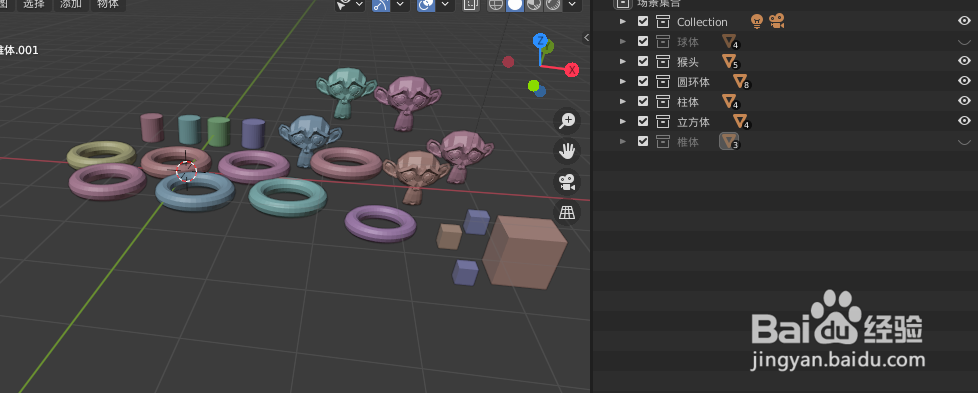
Task: Hide the 猴头 collection with eye icon
Action: pos(964,61)
